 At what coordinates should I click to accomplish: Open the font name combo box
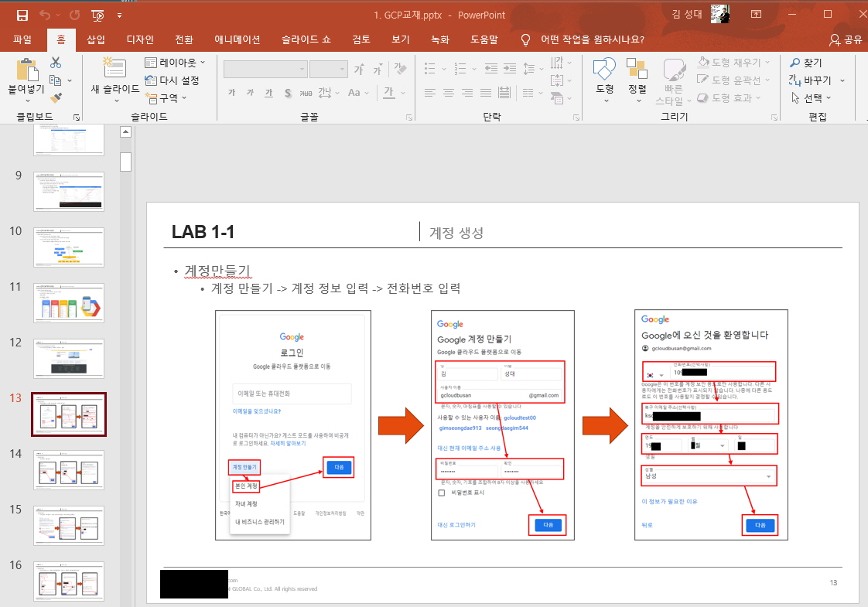pos(265,69)
